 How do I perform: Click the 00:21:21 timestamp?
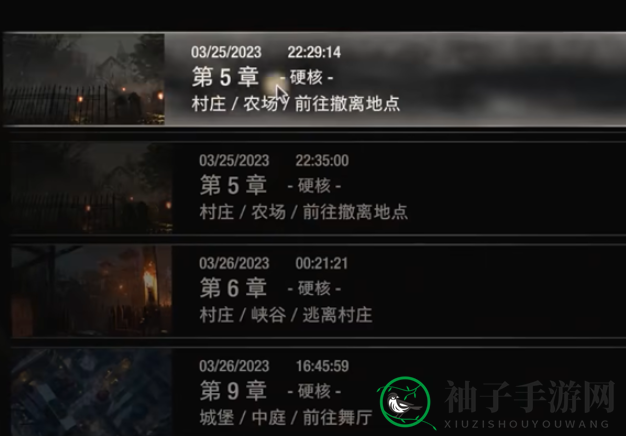click(321, 263)
